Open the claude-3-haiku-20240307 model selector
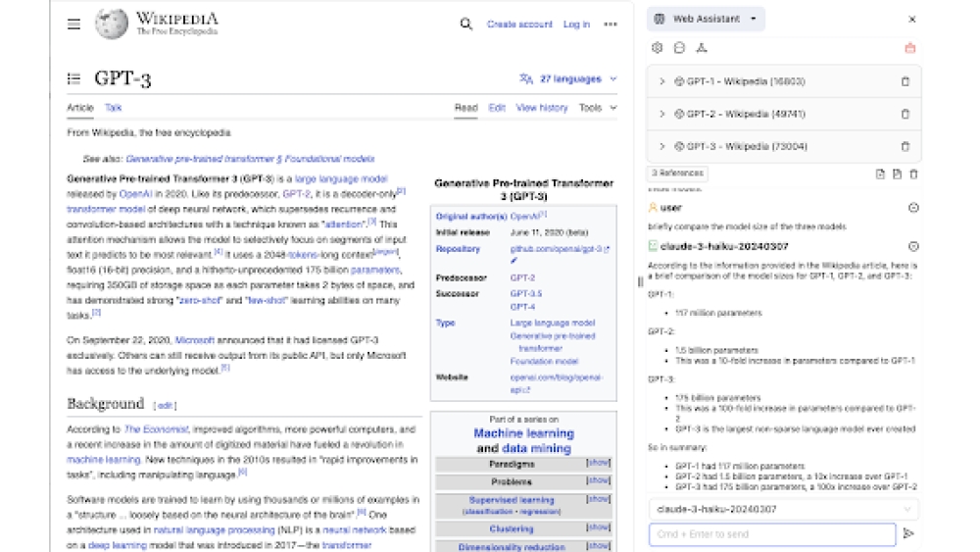This screenshot has height=552, width=980. pos(784,509)
